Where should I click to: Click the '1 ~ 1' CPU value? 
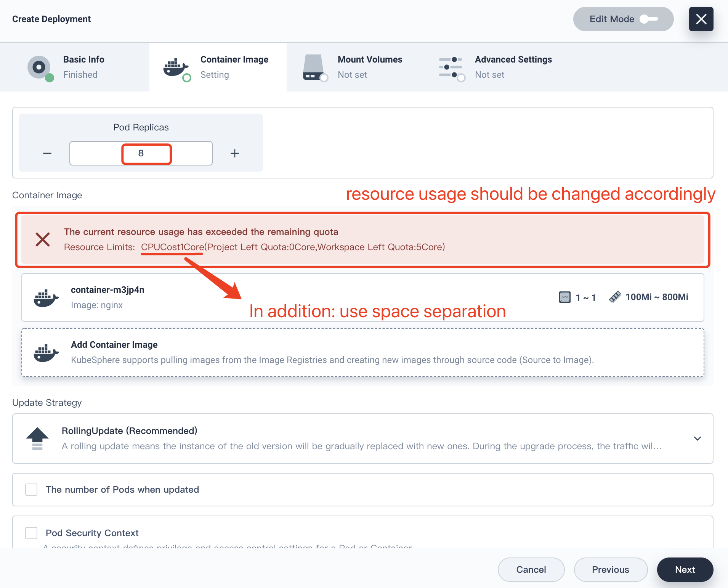586,297
